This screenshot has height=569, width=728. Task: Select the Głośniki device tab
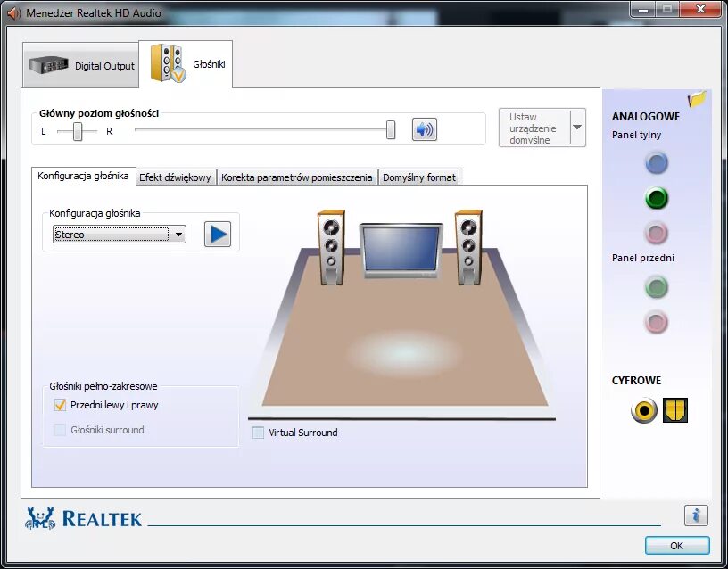pyautogui.click(x=186, y=64)
